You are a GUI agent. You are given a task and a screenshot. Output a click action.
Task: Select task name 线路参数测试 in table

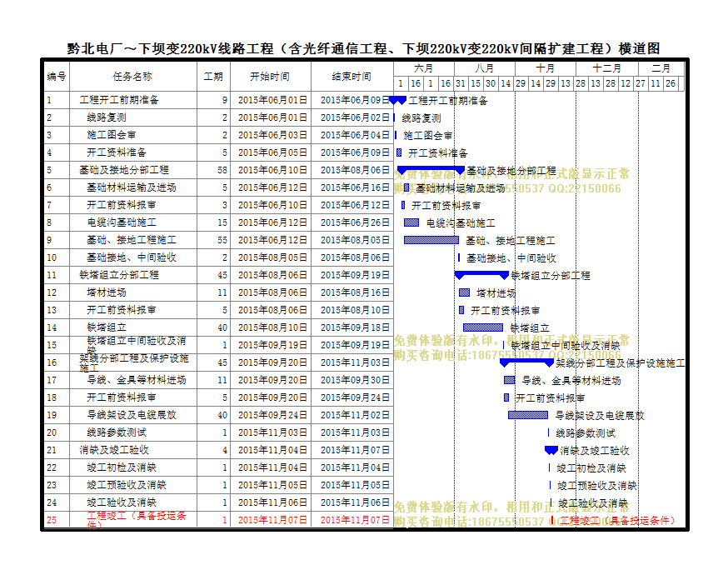coord(117,432)
